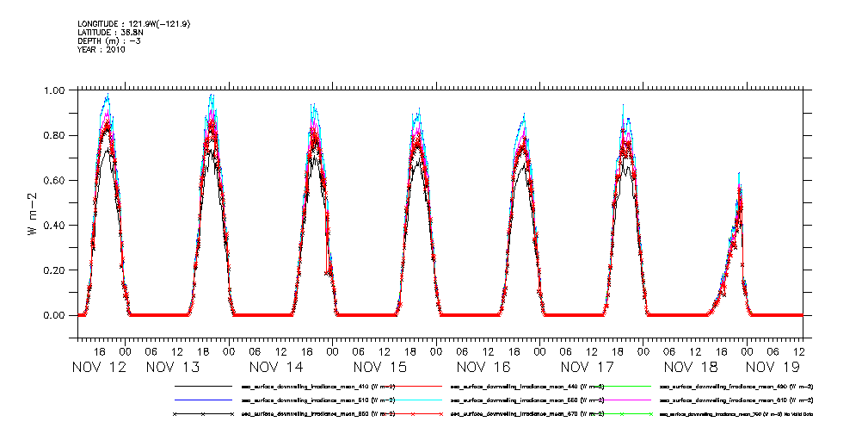Click the plain black legend line sample

coord(203,385)
